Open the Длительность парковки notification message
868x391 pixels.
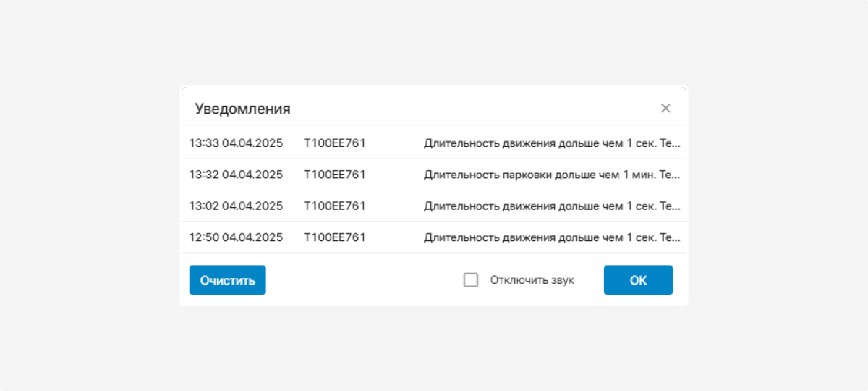click(552, 175)
